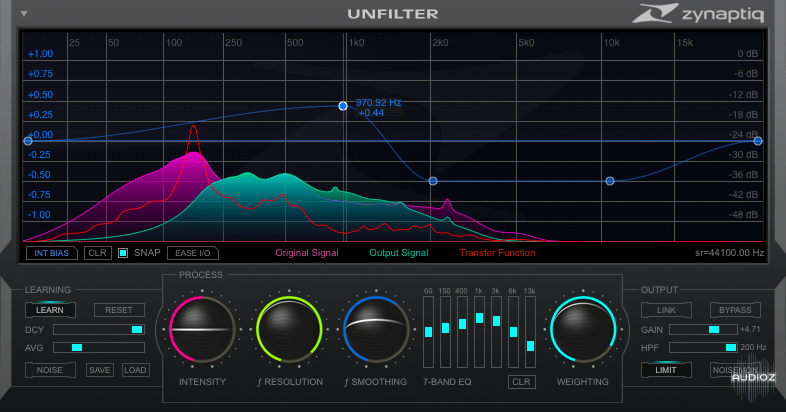Click the RESET button
Screen dimensions: 786x412
point(119,310)
